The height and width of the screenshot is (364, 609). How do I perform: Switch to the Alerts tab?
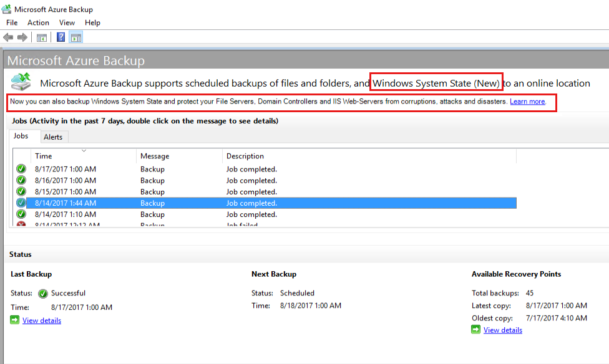[53, 137]
